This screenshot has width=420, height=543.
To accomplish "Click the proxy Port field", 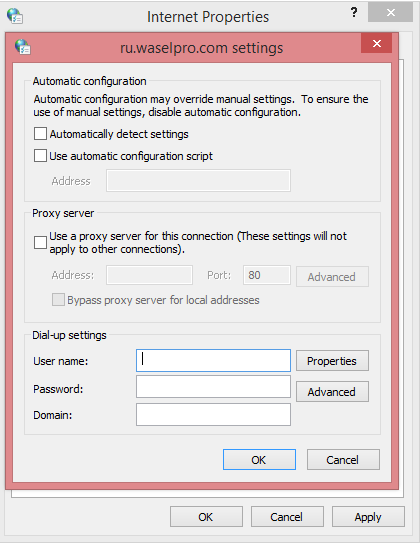I will (x=267, y=275).
